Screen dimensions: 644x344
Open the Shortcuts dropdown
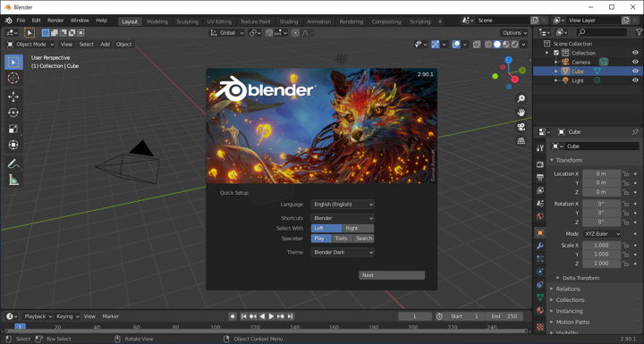[342, 218]
